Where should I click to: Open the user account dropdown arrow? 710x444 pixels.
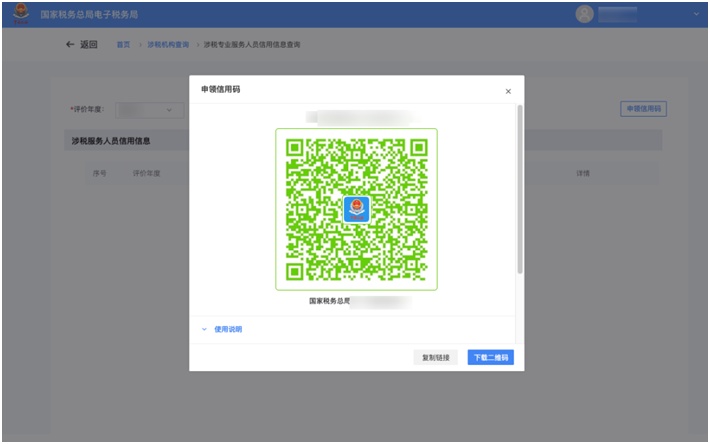point(696,14)
